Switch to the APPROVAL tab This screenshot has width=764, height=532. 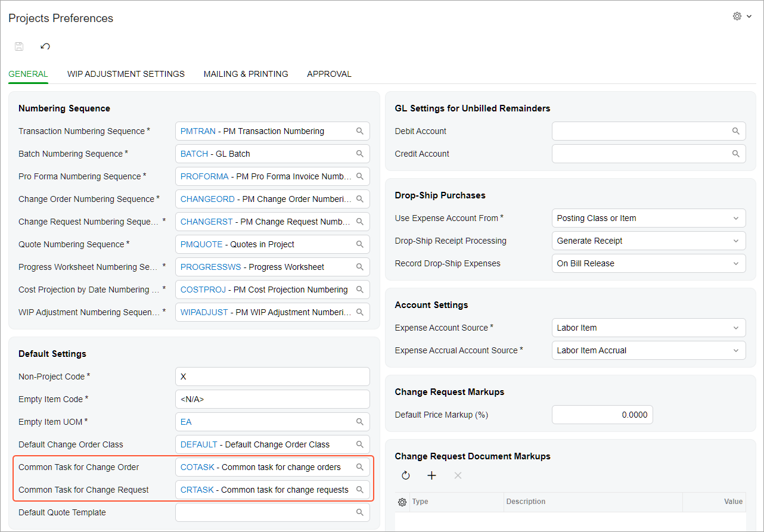329,74
